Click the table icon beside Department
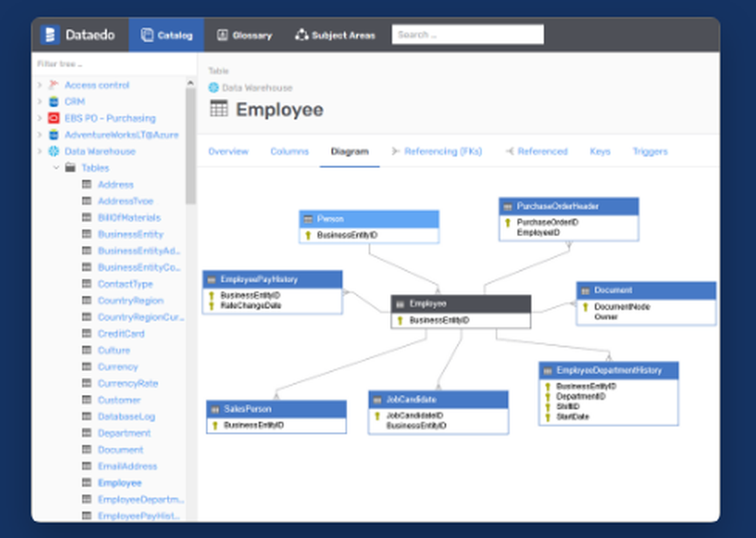The width and height of the screenshot is (756, 538). [87, 433]
